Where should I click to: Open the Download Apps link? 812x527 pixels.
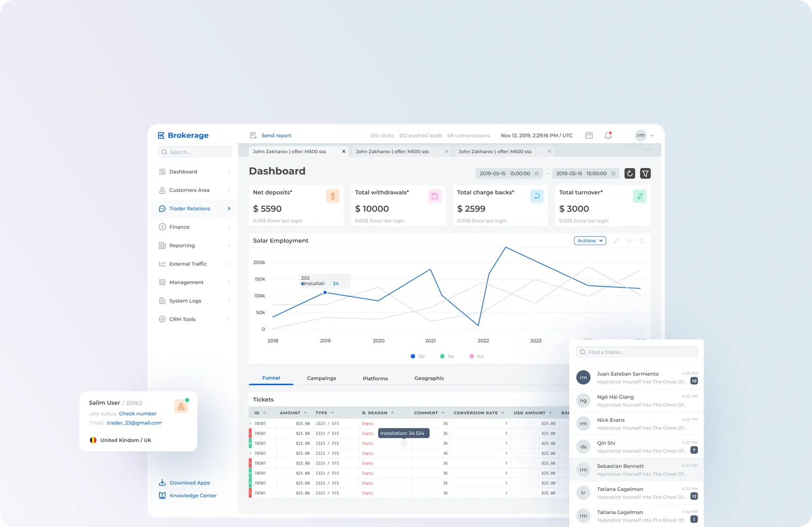[x=184, y=483]
